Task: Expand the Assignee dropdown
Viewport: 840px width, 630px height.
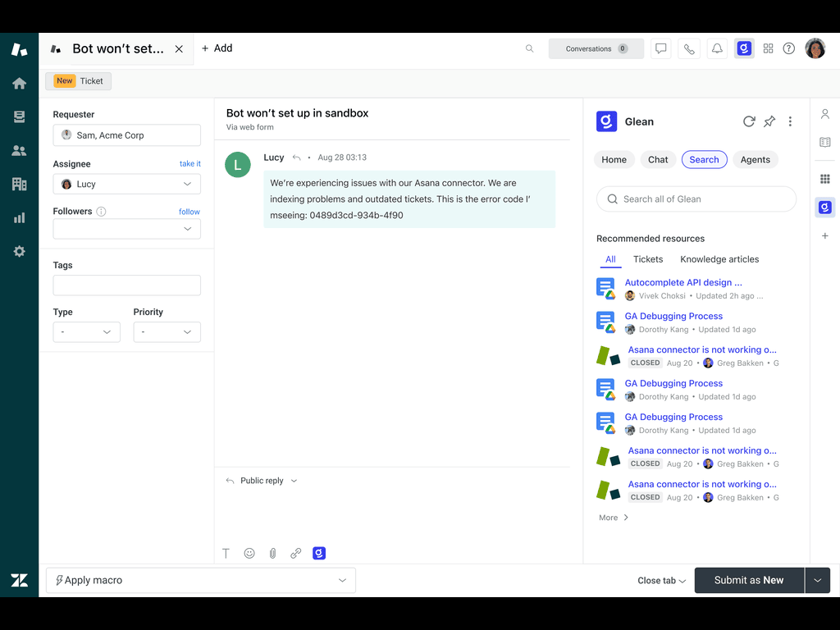Action: [x=127, y=185]
